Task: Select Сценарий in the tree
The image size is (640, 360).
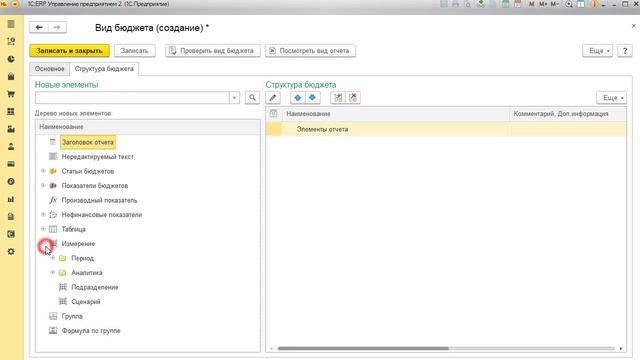Action: coord(86,302)
